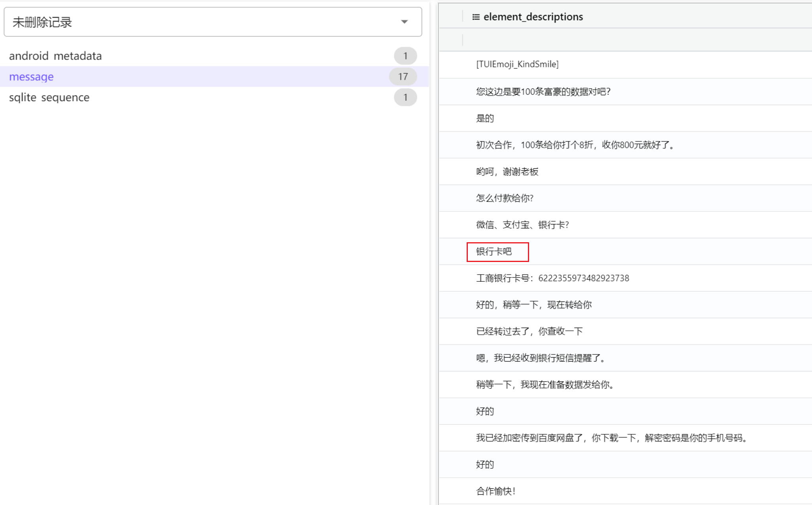Click the count badge beside android metadata
The height and width of the screenshot is (505, 812).
[405, 56]
